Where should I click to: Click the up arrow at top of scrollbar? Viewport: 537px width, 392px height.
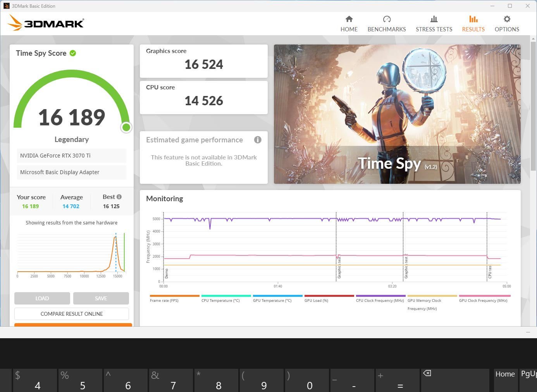click(533, 38)
